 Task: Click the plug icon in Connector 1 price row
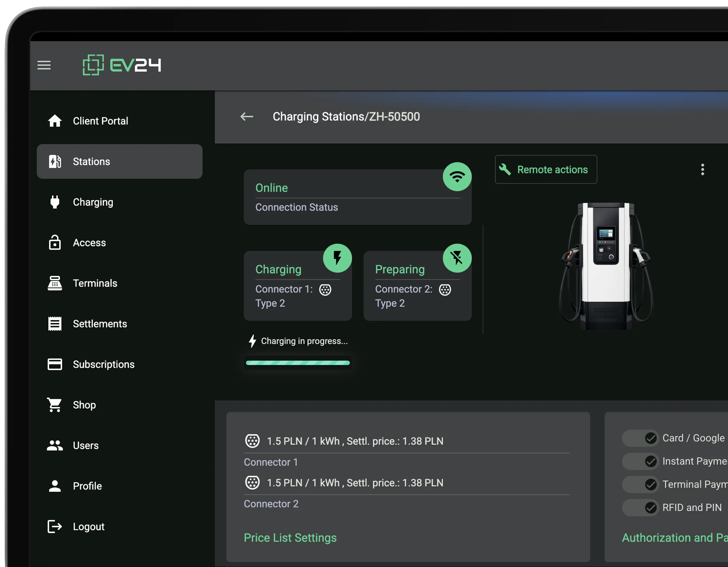pos(252,441)
